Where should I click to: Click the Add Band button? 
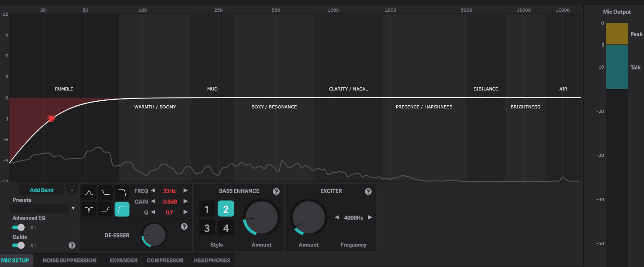pyautogui.click(x=41, y=189)
